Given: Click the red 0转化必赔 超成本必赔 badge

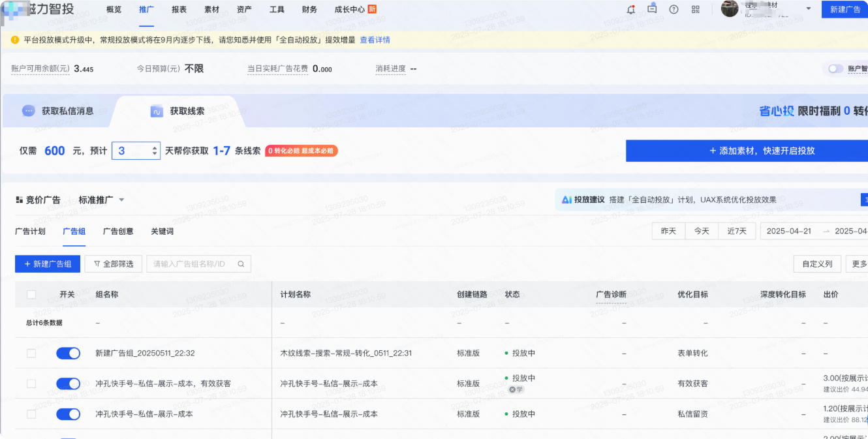Looking at the screenshot, I should coord(302,151).
